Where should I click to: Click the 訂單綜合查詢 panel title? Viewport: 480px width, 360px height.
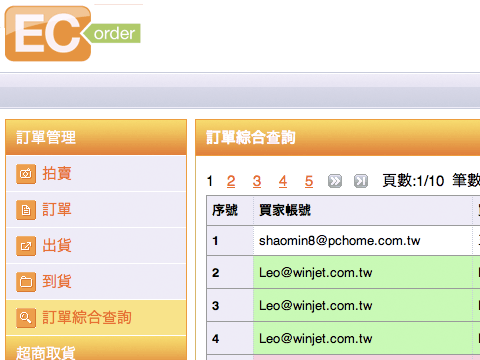[x=251, y=137]
